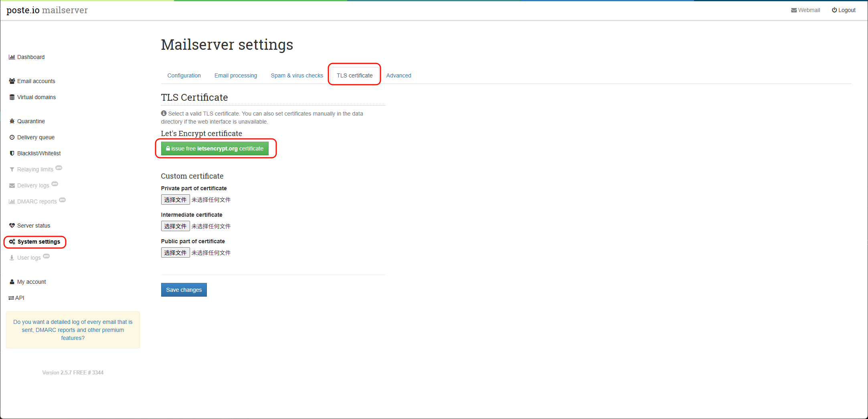Click the Blacklist/Whitelist shield icon
Screen dimensions: 868x419
(x=12, y=153)
